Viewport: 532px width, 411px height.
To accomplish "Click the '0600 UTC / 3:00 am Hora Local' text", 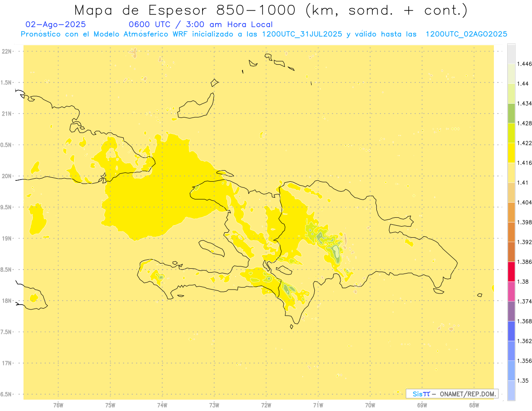I will pos(201,24).
